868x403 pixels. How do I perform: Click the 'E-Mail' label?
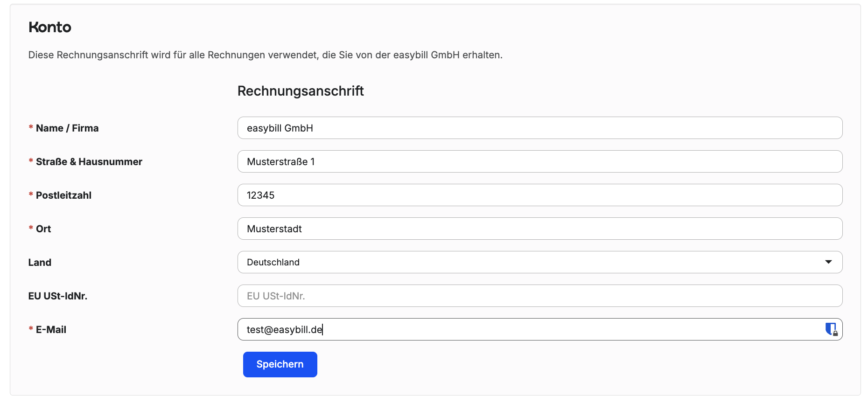pyautogui.click(x=51, y=330)
